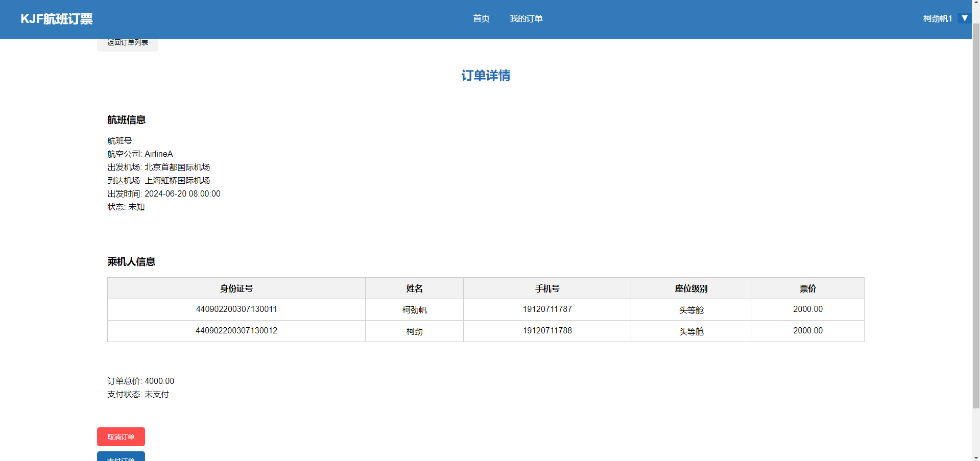Click the username 柯劲帆1 in header
Viewport: 980px width, 461px height.
click(x=937, y=19)
